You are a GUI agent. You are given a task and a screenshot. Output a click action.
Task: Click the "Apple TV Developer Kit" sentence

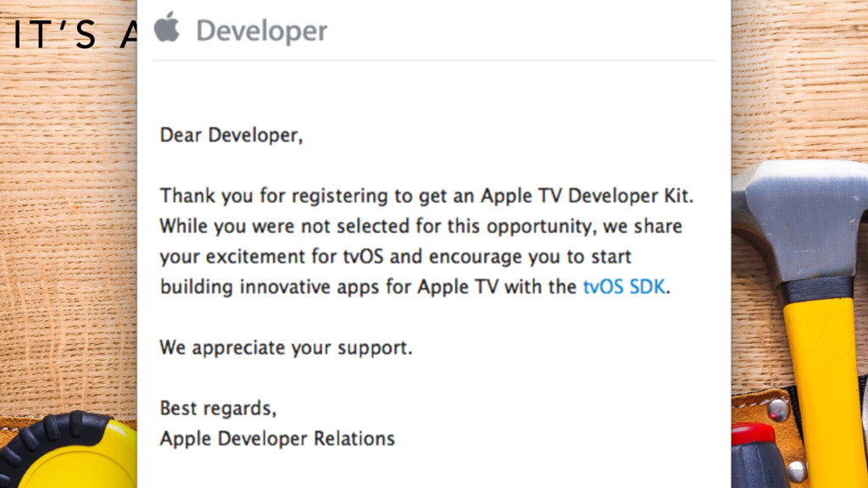click(427, 197)
